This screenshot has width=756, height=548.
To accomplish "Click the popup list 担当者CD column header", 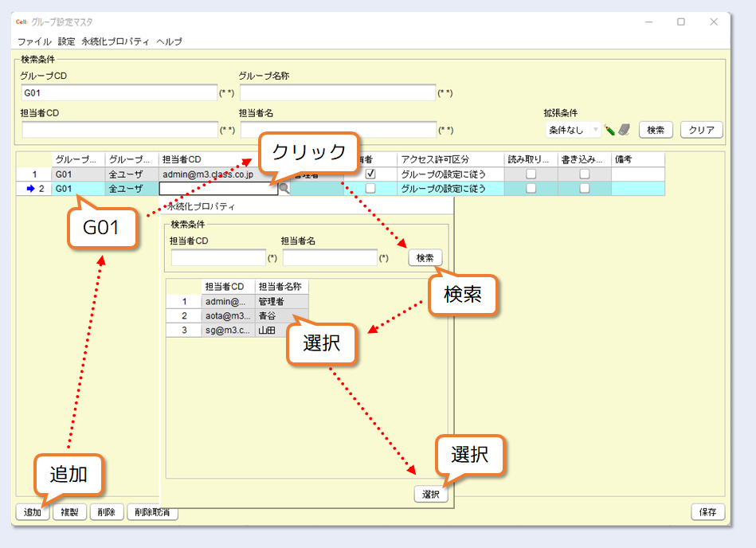I will 228,287.
